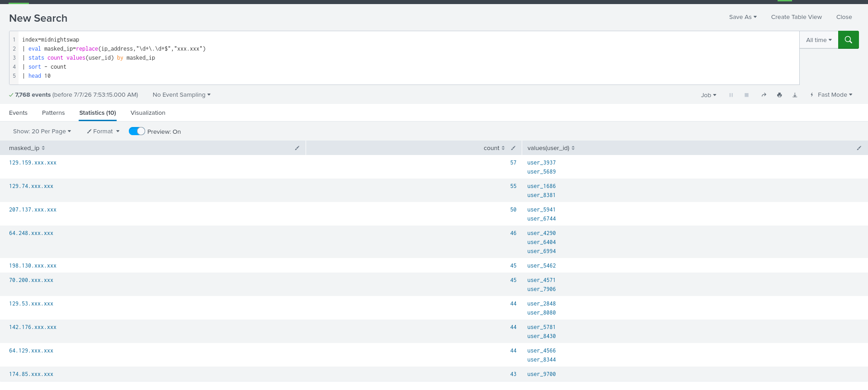Click user_5781 value
The width and height of the screenshot is (868, 390).
542,327
